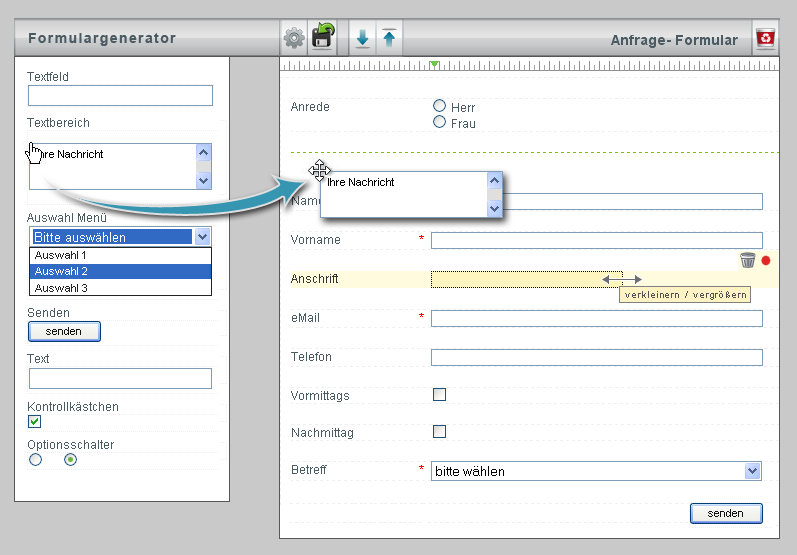Click the upward blue arrow icon

(x=389, y=38)
